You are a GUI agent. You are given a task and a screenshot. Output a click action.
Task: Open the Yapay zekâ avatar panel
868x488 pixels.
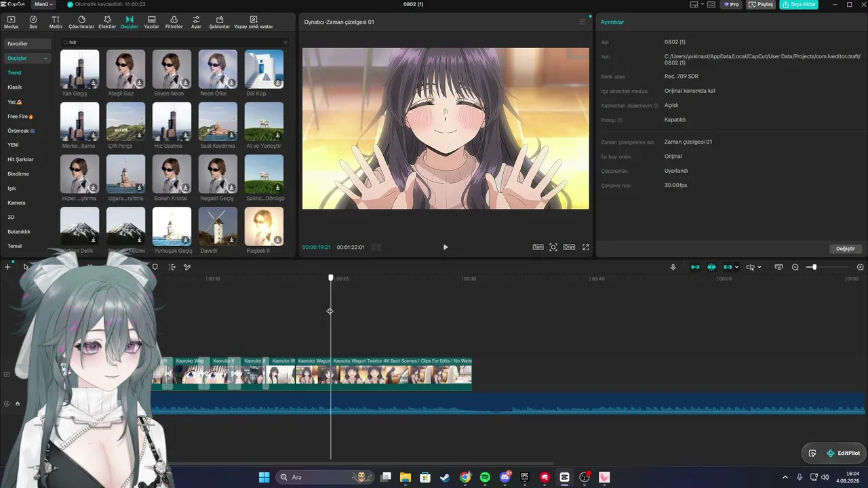tap(254, 22)
